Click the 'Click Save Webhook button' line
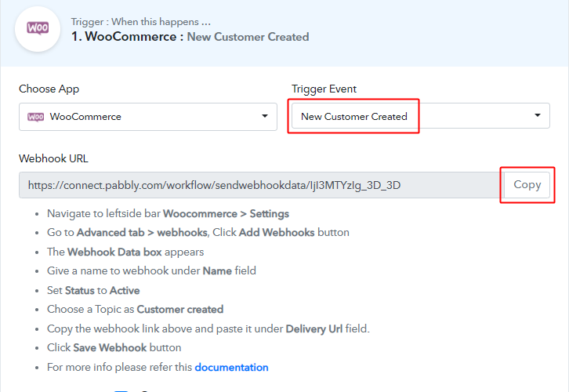Screen dimensions: 569x392 (114, 348)
